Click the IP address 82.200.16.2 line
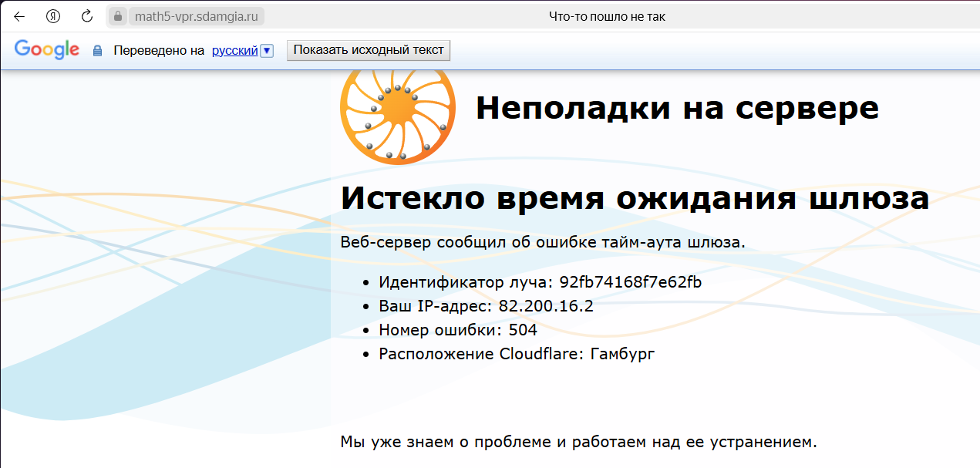980x468 pixels. (486, 306)
